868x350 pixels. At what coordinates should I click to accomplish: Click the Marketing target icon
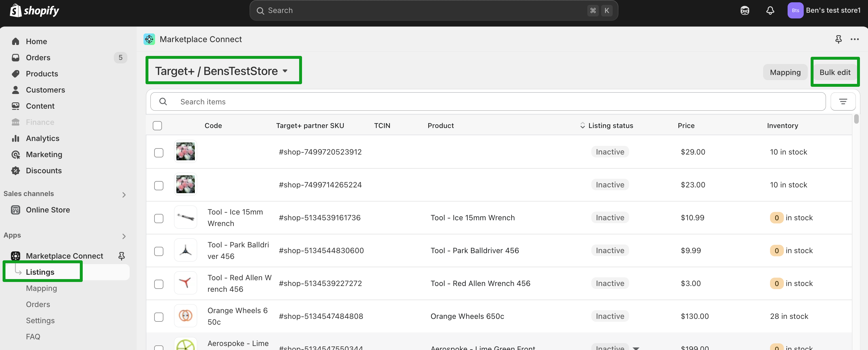coord(16,155)
